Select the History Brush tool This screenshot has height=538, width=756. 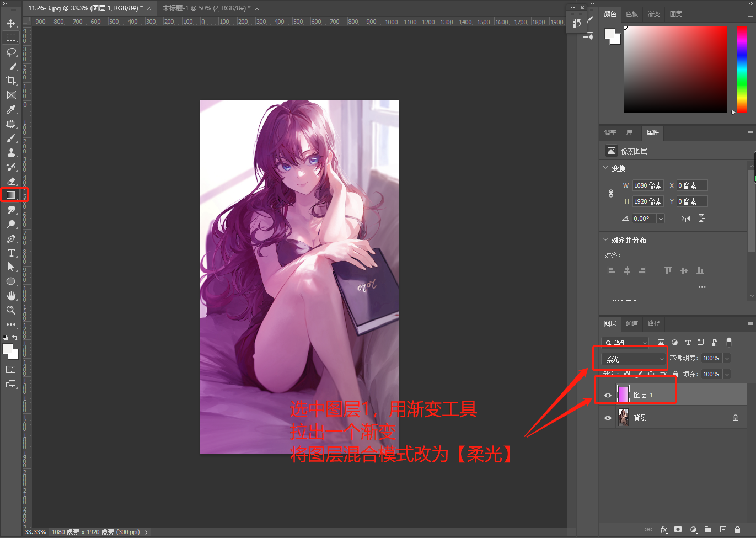coord(11,167)
